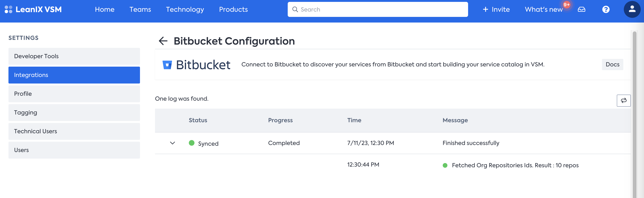Open the Teams menu
644x198 pixels.
coord(140,9)
